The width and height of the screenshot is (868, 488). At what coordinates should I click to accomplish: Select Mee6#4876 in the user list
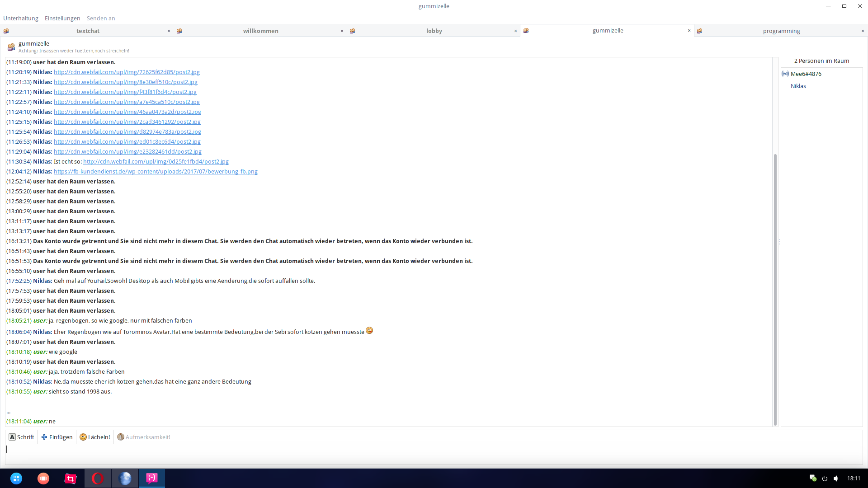[806, 74]
